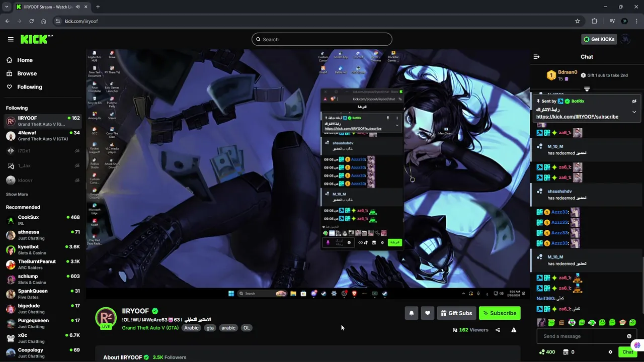Bookmark this page star icon

pyautogui.click(x=578, y=21)
